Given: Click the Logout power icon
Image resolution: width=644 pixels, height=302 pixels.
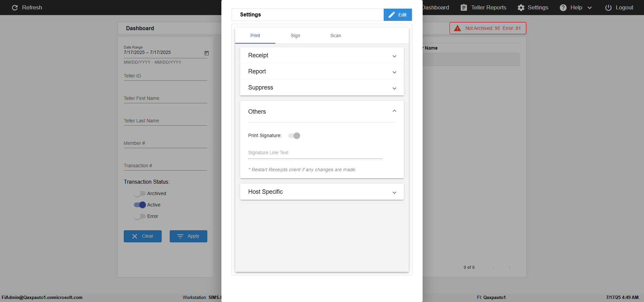Looking at the screenshot, I should click(608, 8).
